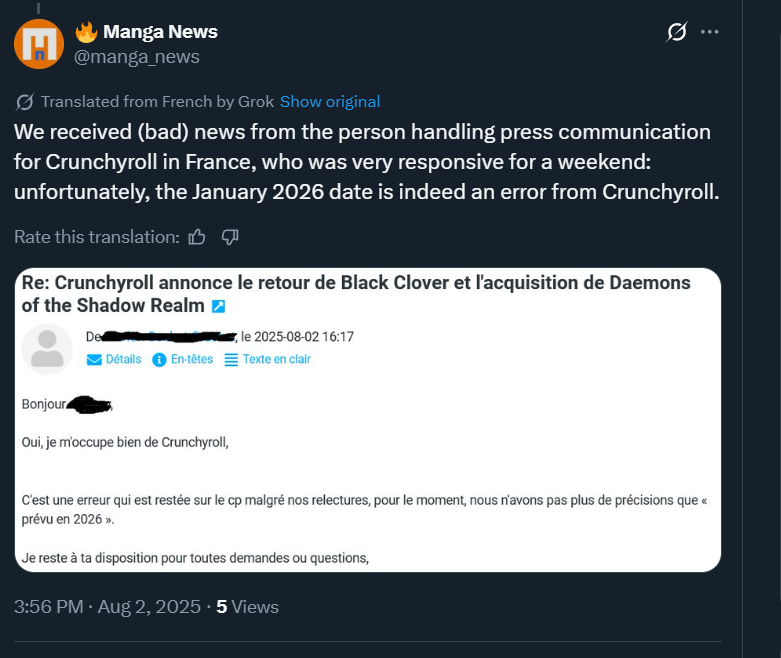Screen dimensions: 781x658
Task: Open the Manga News profile avatar
Action: pyautogui.click(x=39, y=44)
